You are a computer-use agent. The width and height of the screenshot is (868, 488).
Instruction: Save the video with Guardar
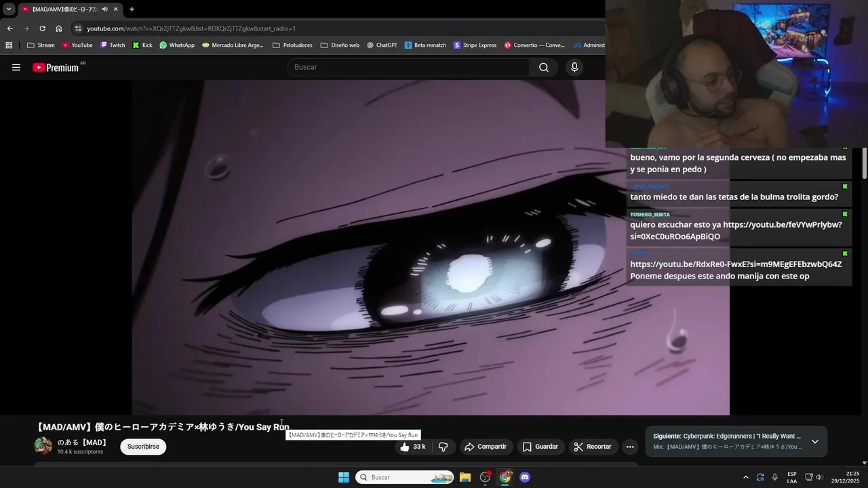pyautogui.click(x=540, y=447)
